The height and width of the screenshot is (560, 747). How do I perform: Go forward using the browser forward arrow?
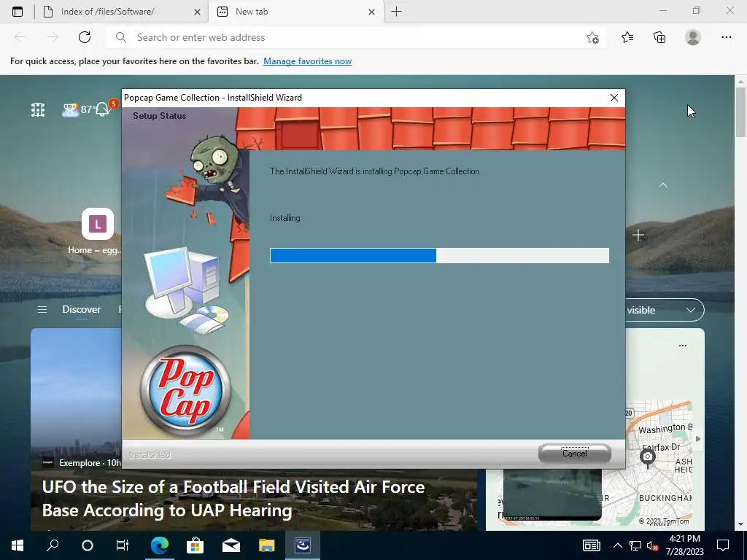point(53,37)
